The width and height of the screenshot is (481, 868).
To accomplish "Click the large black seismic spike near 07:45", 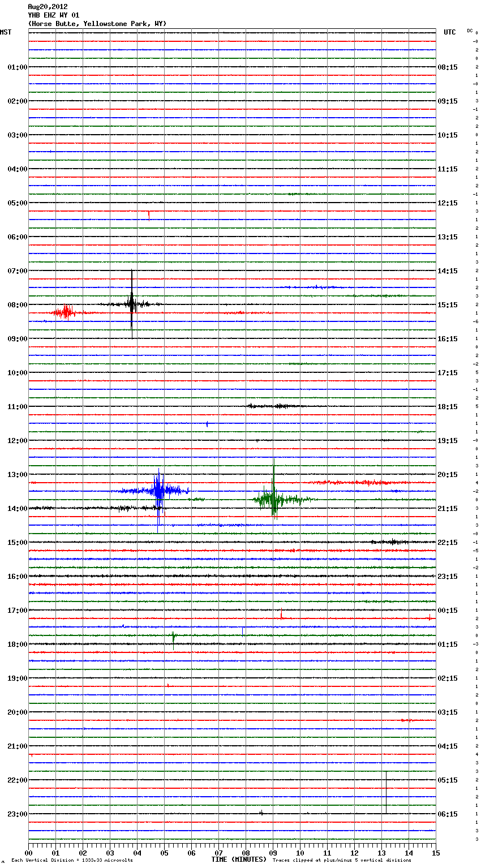I will (x=132, y=304).
